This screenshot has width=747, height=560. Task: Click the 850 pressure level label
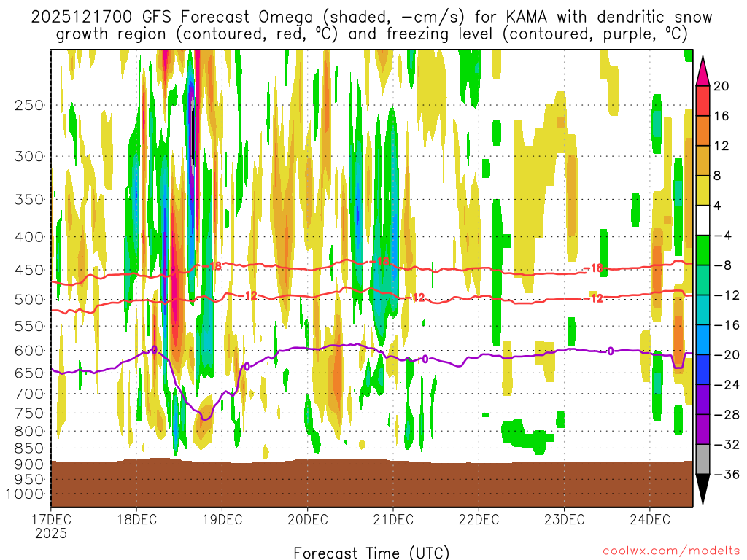click(x=29, y=448)
